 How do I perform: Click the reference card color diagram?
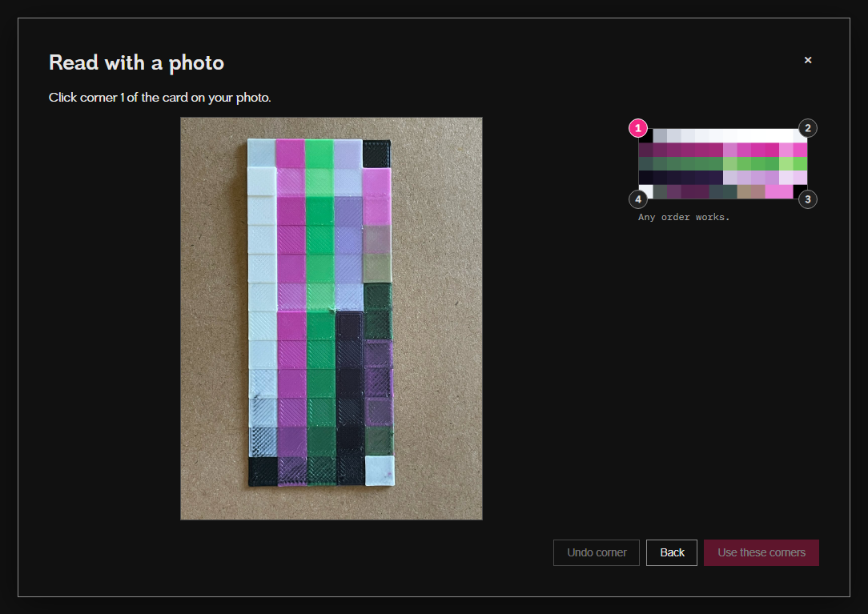[x=723, y=164]
